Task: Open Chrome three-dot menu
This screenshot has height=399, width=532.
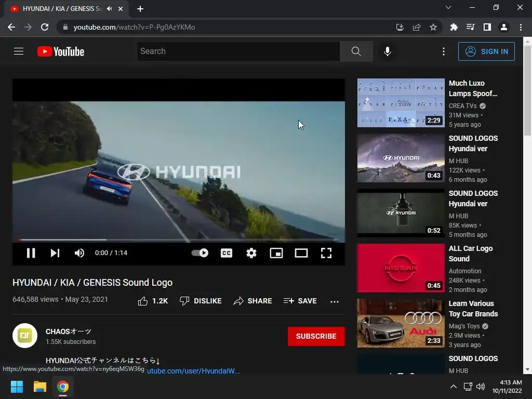Action: coord(521,27)
